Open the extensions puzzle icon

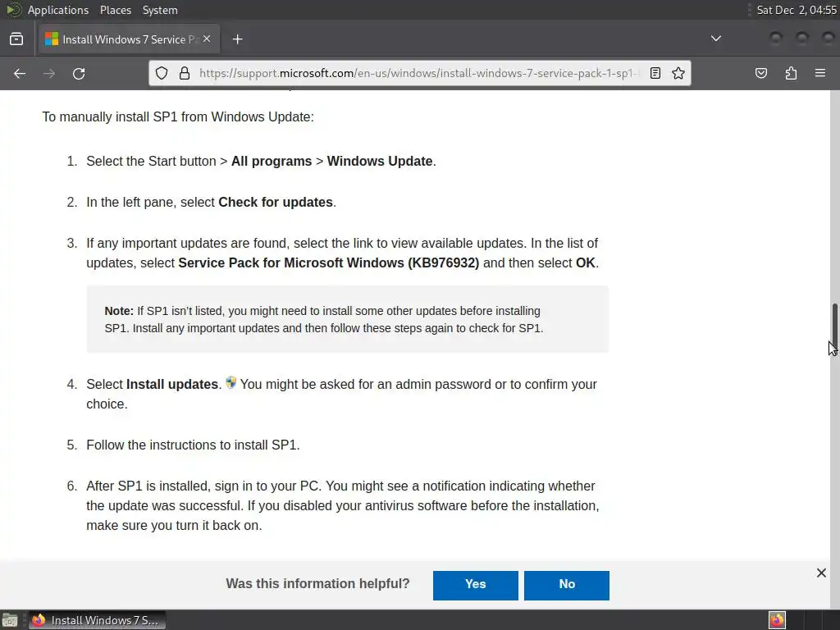point(791,73)
